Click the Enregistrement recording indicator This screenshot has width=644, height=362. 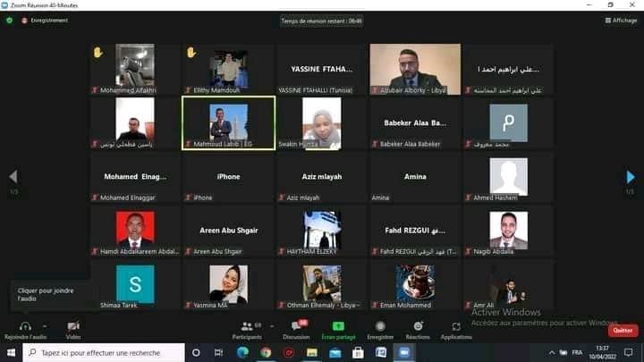click(x=45, y=20)
